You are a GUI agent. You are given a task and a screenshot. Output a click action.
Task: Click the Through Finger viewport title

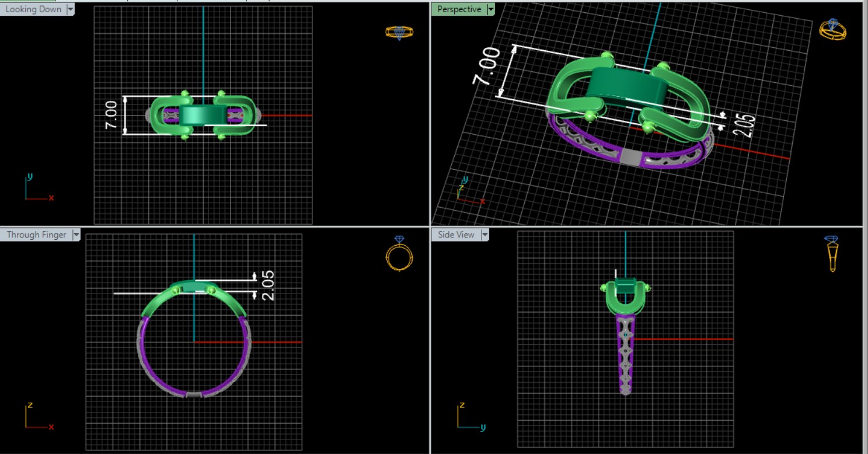[x=36, y=235]
